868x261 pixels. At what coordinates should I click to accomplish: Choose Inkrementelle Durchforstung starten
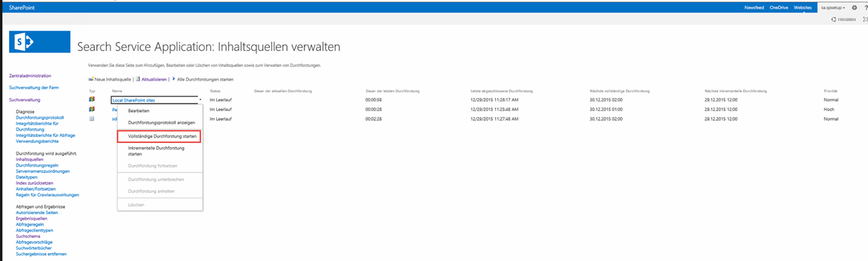156,150
